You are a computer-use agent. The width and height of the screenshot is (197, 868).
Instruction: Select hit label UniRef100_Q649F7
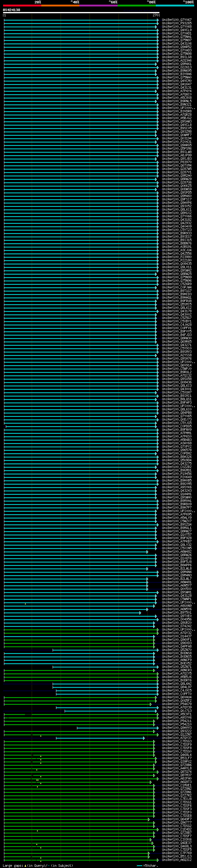click(x=176, y=819)
